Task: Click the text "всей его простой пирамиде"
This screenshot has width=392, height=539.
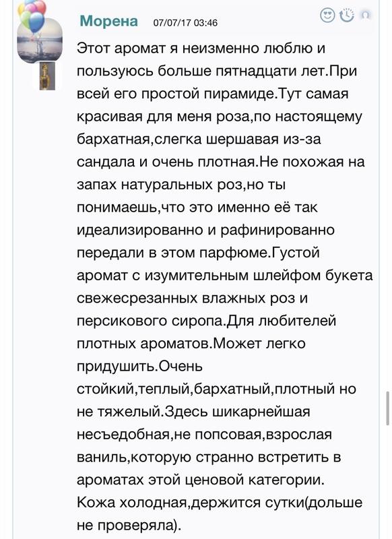Action: 176,94
